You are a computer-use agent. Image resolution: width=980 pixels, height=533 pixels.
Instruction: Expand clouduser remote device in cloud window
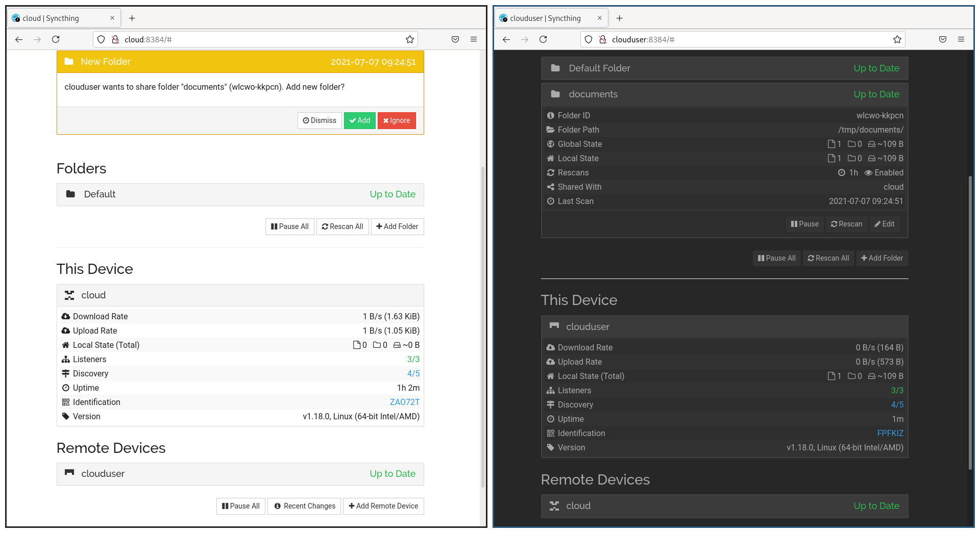coord(240,474)
